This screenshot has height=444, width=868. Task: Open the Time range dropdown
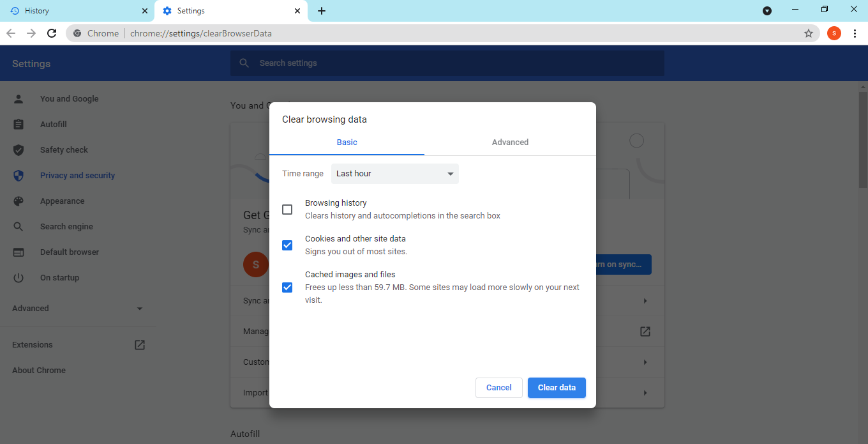(394, 173)
